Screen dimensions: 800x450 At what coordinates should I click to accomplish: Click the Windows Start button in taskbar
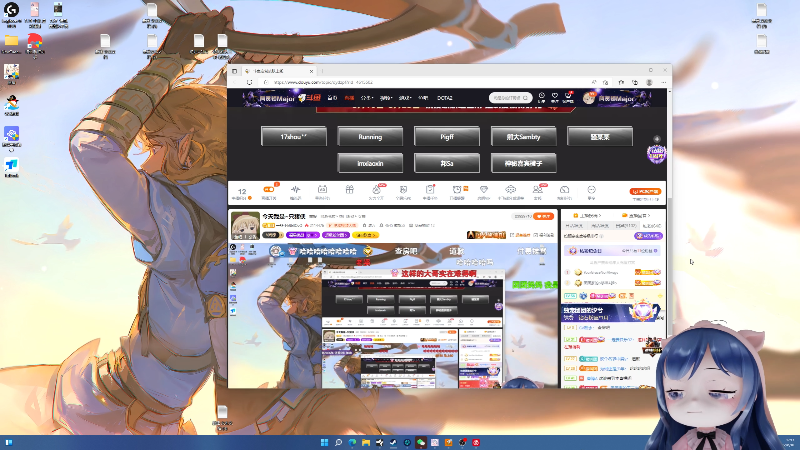324,442
